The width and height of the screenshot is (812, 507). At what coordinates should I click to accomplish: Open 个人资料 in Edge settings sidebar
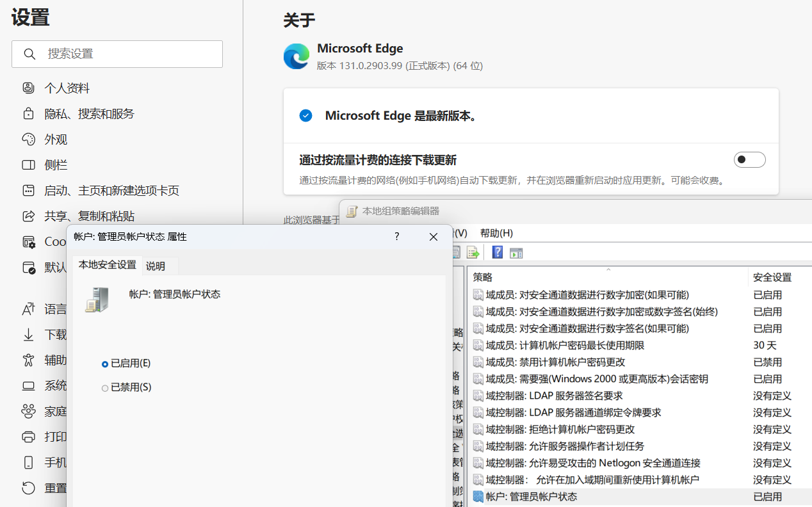click(x=67, y=88)
